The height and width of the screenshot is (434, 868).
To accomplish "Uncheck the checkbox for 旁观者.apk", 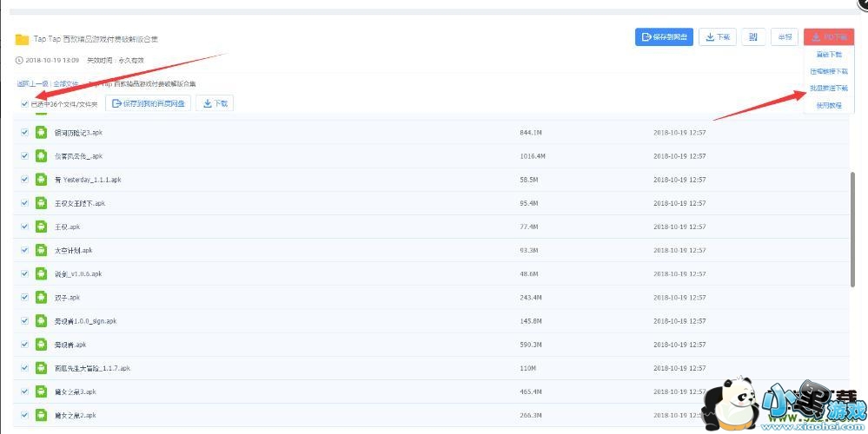I will pyautogui.click(x=24, y=345).
